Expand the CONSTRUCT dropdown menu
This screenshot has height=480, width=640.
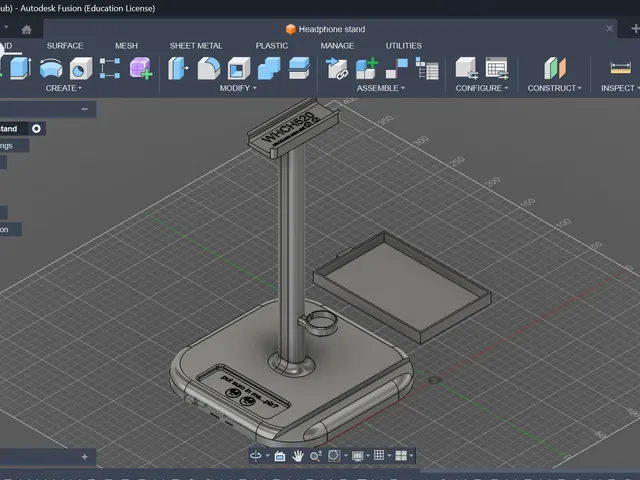[x=554, y=88]
